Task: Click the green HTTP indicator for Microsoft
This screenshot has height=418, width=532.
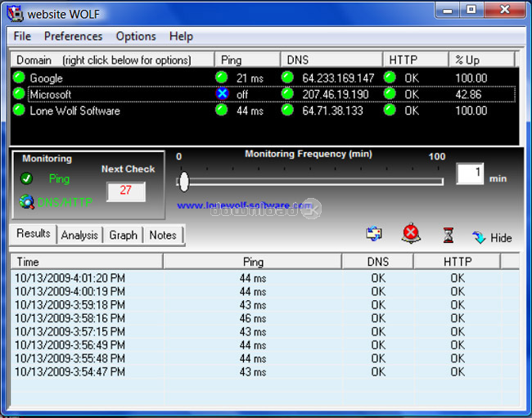Action: click(x=390, y=93)
